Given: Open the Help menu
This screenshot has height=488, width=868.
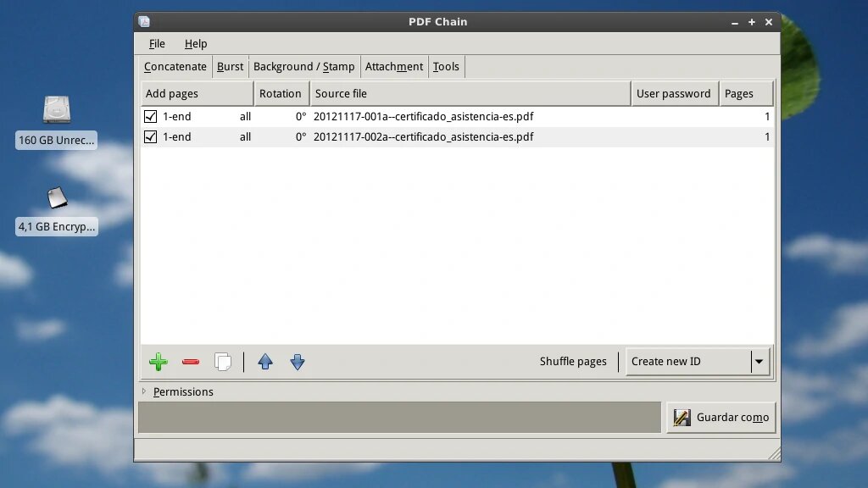Looking at the screenshot, I should tap(196, 44).
